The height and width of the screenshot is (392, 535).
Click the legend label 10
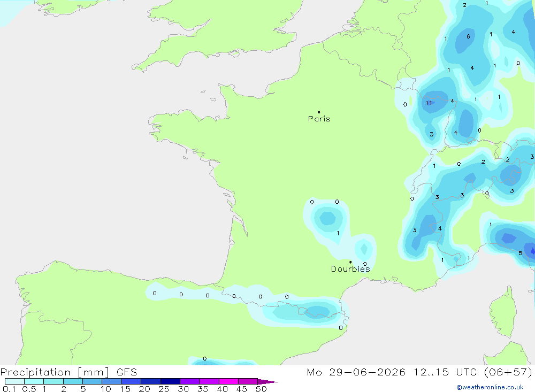pyautogui.click(x=105, y=389)
